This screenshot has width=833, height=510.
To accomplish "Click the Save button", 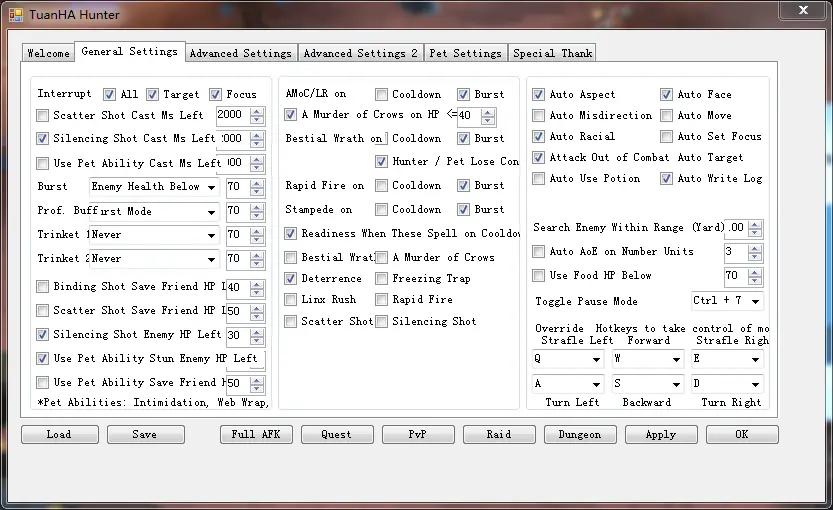I will click(145, 434).
